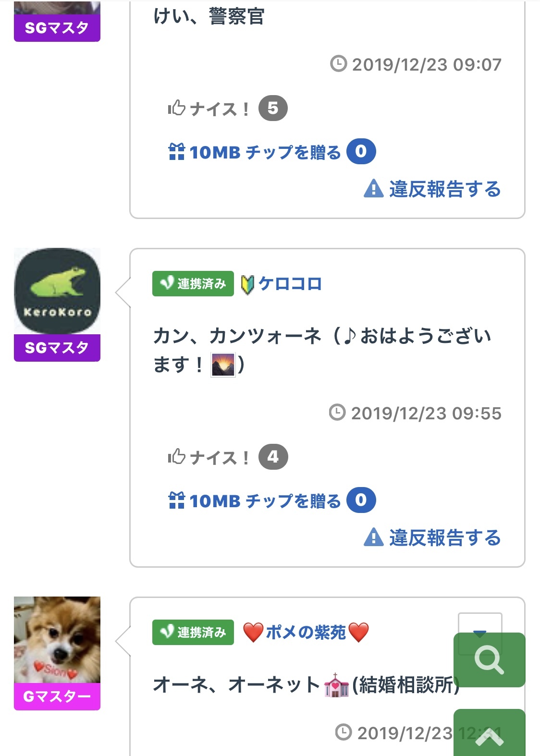Click the nice count 5 badge

click(x=273, y=109)
